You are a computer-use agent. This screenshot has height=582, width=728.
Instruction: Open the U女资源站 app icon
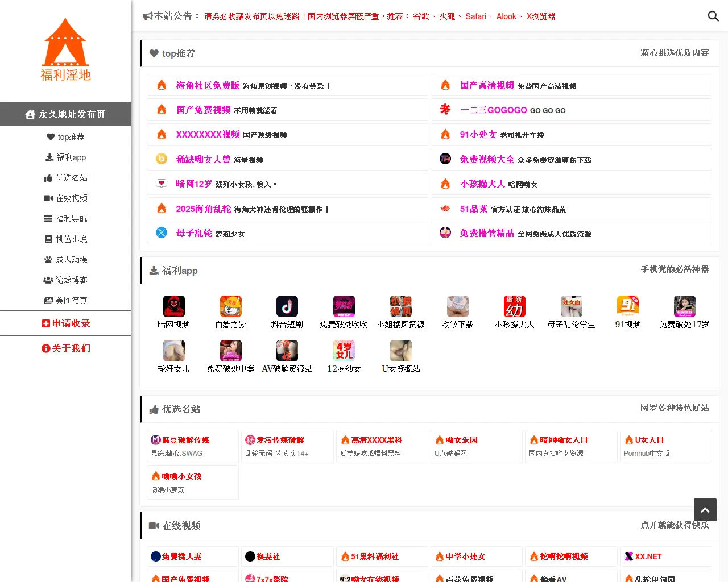(x=401, y=351)
